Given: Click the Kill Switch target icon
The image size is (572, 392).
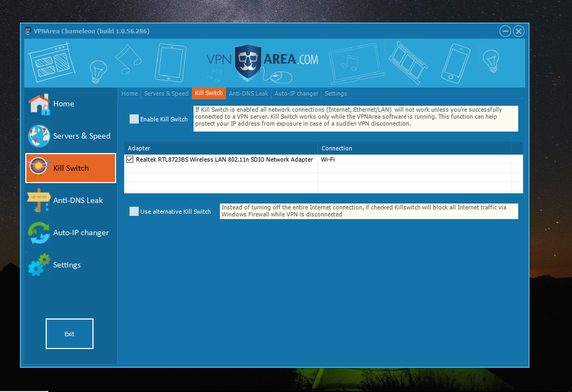Looking at the screenshot, I should 39,168.
